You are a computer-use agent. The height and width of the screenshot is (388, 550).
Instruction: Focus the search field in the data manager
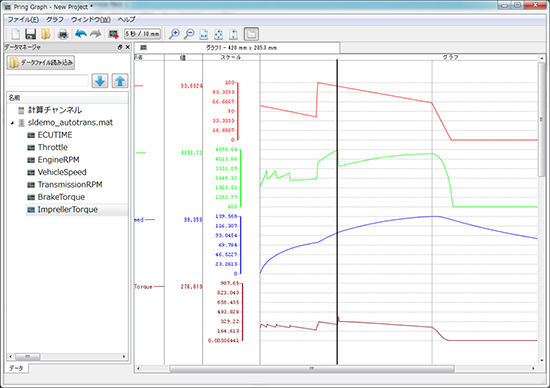click(47, 81)
